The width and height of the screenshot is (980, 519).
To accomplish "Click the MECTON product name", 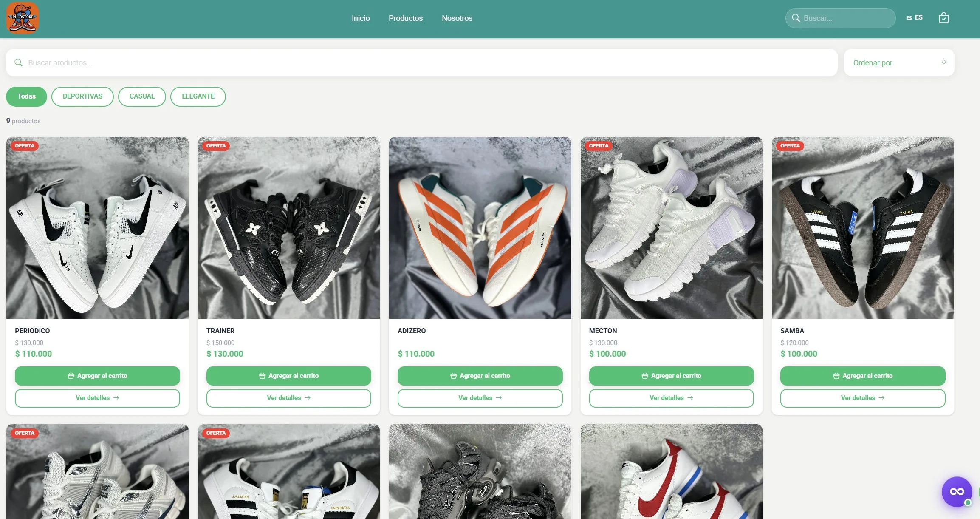I will click(x=603, y=331).
